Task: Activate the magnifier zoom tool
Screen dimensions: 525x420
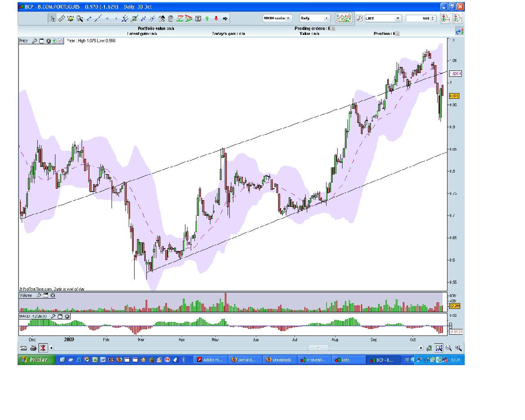Action: click(80, 18)
